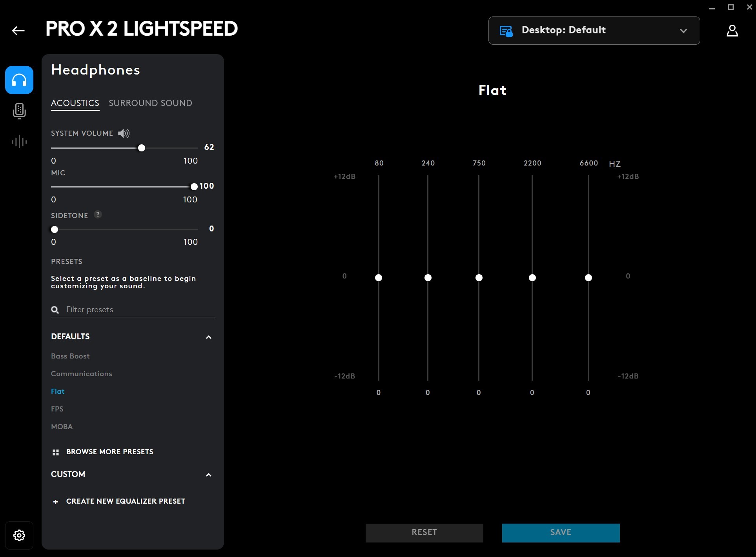Click the Headphones panel heading
756x557 pixels.
pyautogui.click(x=95, y=70)
